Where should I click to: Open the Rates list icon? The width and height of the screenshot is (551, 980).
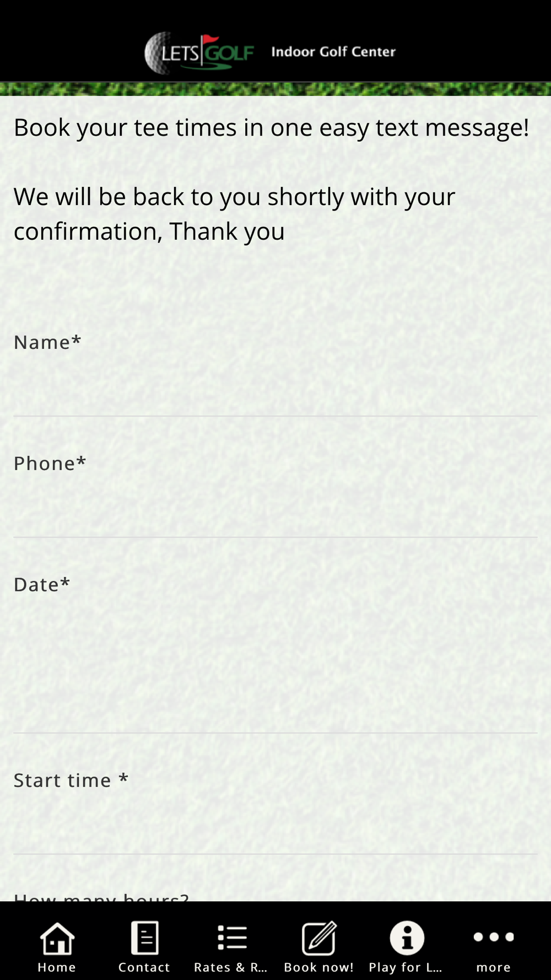tap(232, 938)
